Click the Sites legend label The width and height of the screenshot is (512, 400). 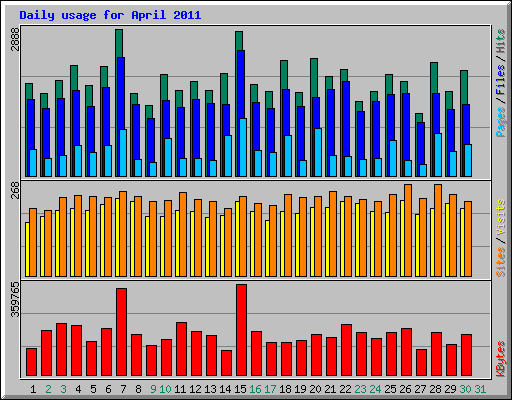501,262
